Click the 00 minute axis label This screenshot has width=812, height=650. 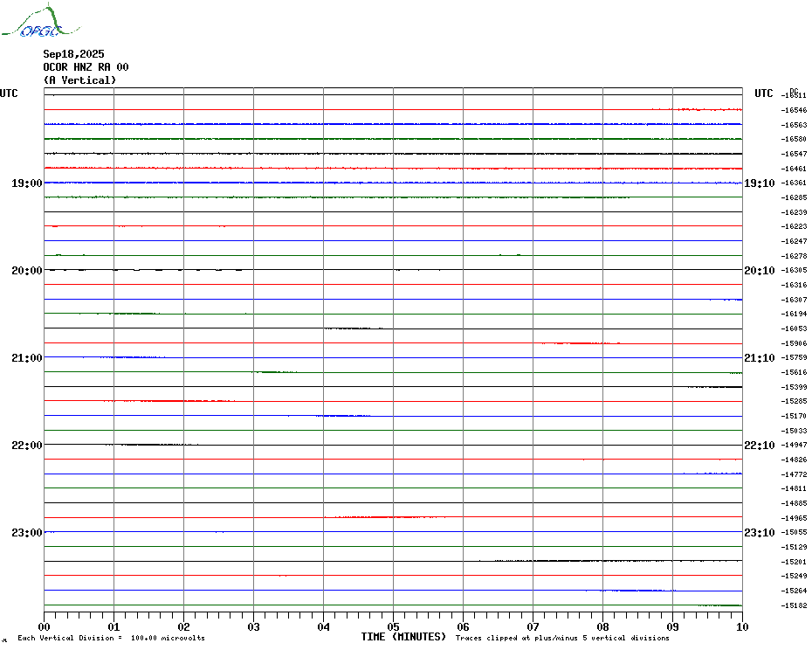click(44, 626)
